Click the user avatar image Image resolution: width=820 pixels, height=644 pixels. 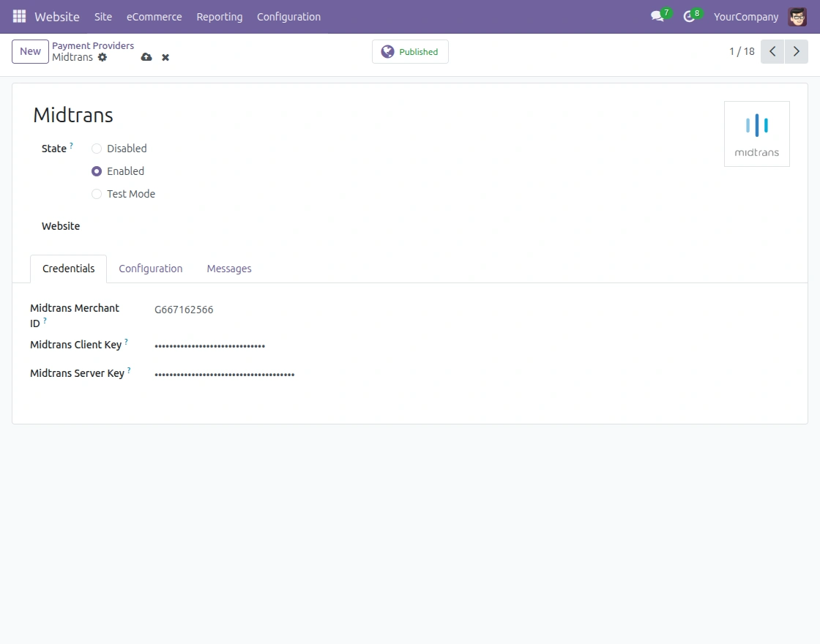click(x=797, y=16)
